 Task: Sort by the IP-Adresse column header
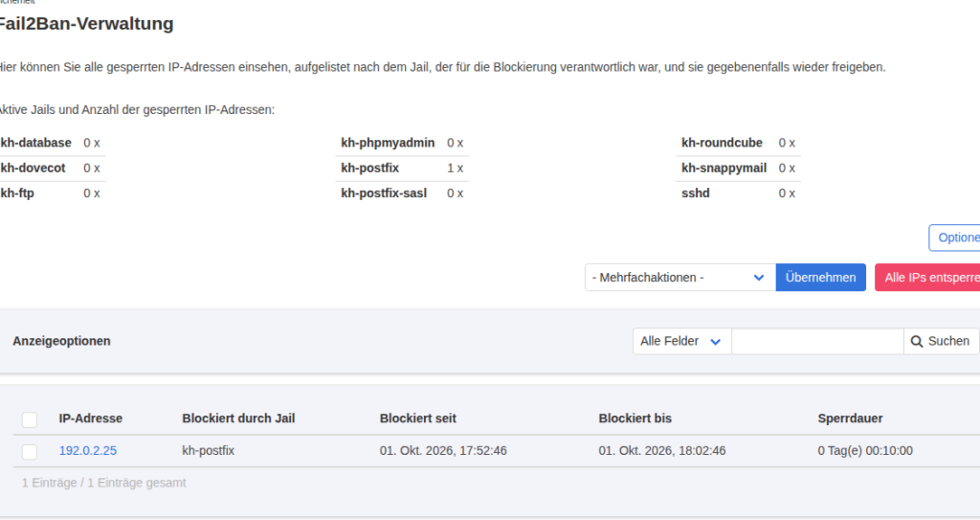91,418
